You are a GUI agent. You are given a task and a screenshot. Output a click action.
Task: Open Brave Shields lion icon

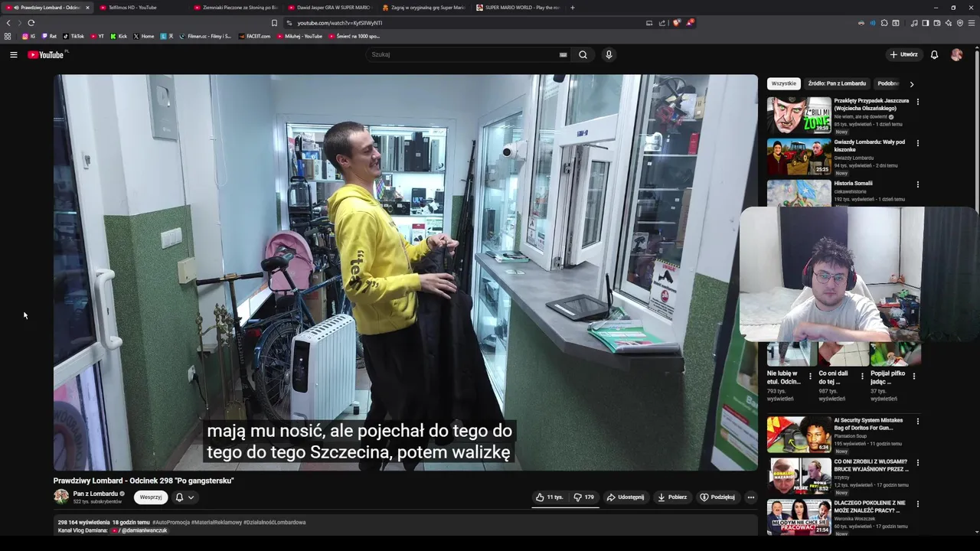[x=676, y=23]
